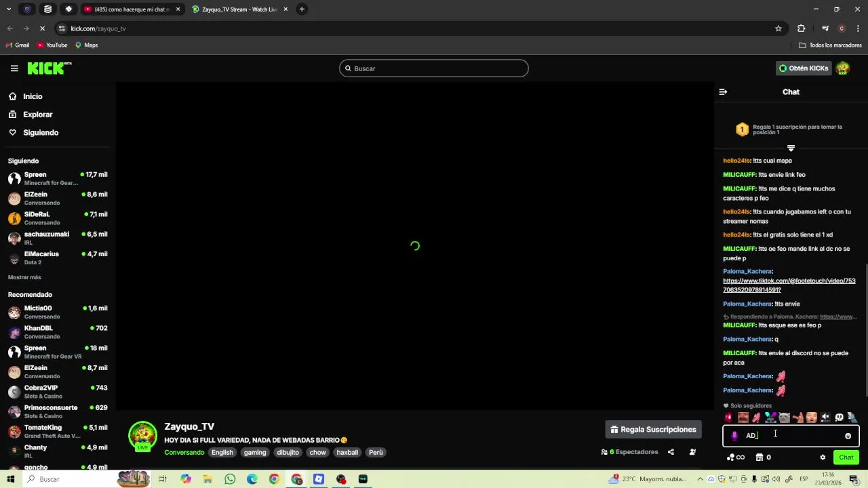Expand list with Mostrar más
The image size is (868, 488).
(x=24, y=277)
